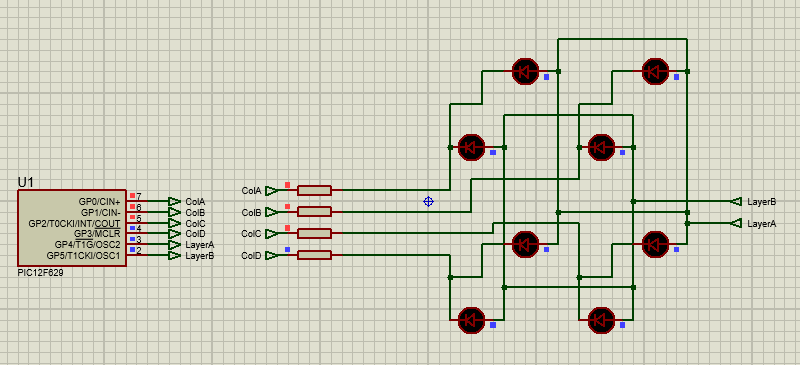Click the GP3/MCLR pin name
The image size is (800, 365).
[97, 234]
